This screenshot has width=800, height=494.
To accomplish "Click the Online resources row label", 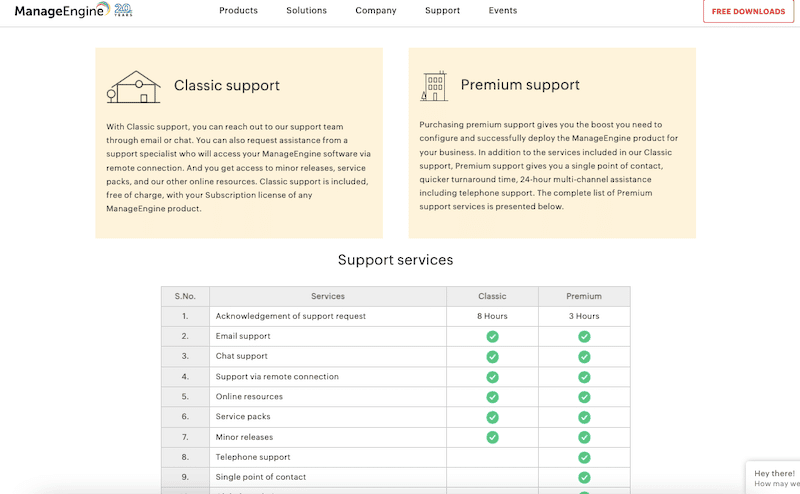I will click(249, 397).
